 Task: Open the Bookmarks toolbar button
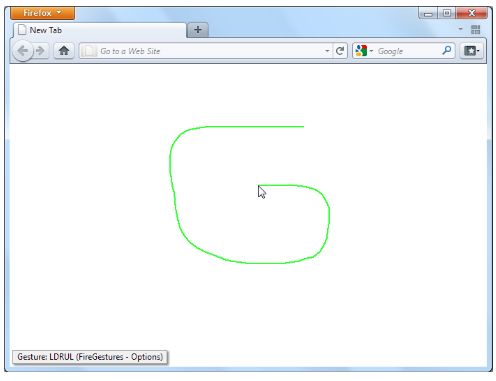(x=471, y=51)
